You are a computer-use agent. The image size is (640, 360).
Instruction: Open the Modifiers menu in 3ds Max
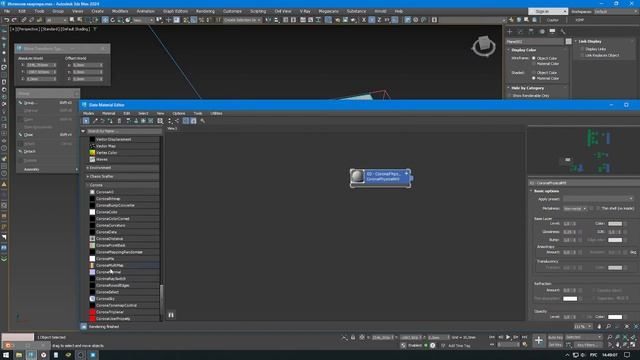pos(120,11)
